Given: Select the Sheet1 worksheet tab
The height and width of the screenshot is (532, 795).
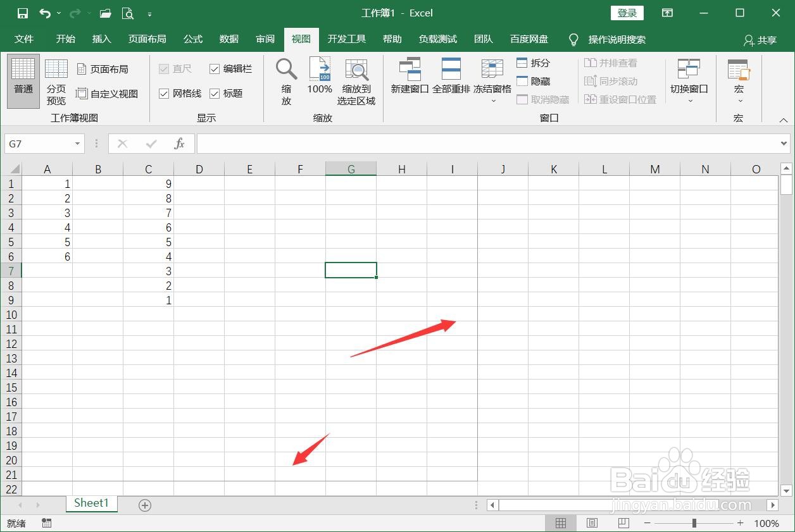Looking at the screenshot, I should tap(92, 504).
